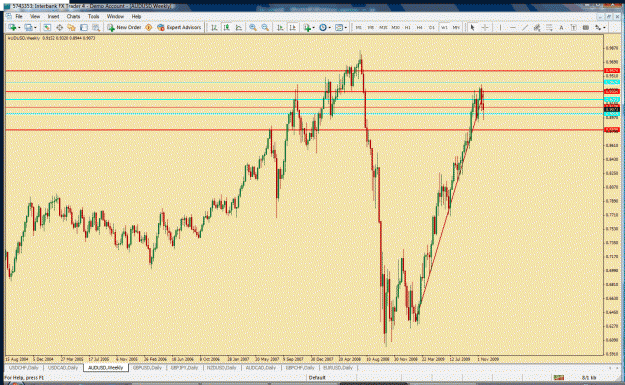625x385 pixels.
Task: Switch chart to bar chart type
Action: coord(214,28)
